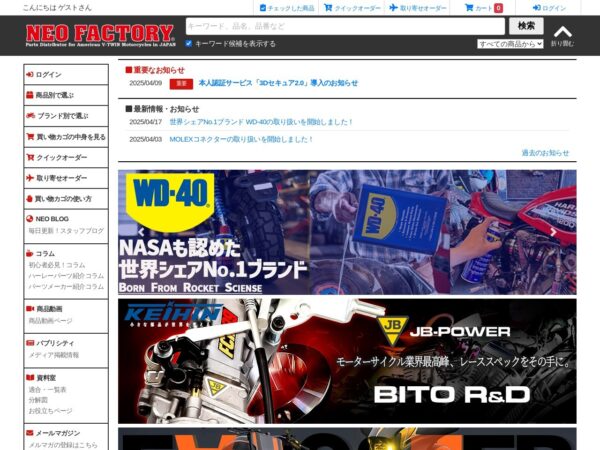This screenshot has height=450, width=600.
Task: Open クイックオーダー in top bar
Action: pyautogui.click(x=352, y=8)
